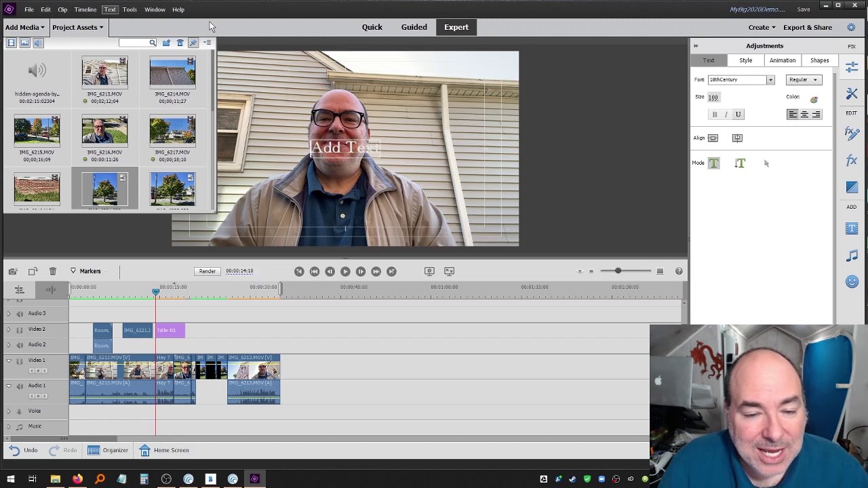Open the Transitions panel icon
This screenshot has width=868, height=488.
pos(852,187)
